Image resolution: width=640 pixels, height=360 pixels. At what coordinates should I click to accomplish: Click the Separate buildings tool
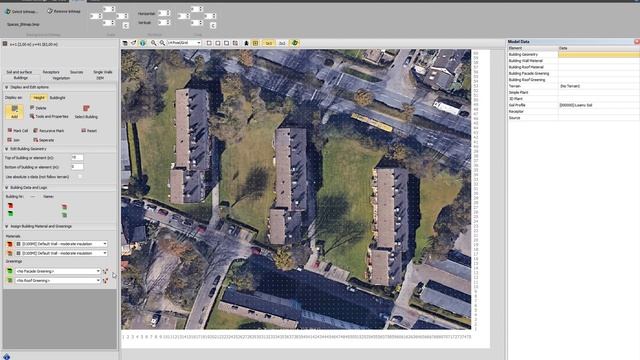pos(44,140)
